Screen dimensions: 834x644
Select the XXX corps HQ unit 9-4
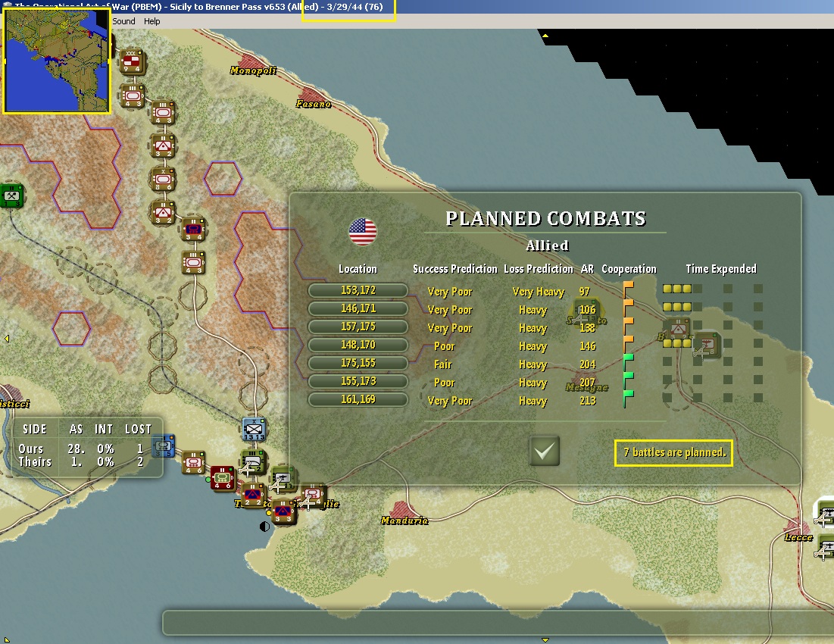[132, 61]
